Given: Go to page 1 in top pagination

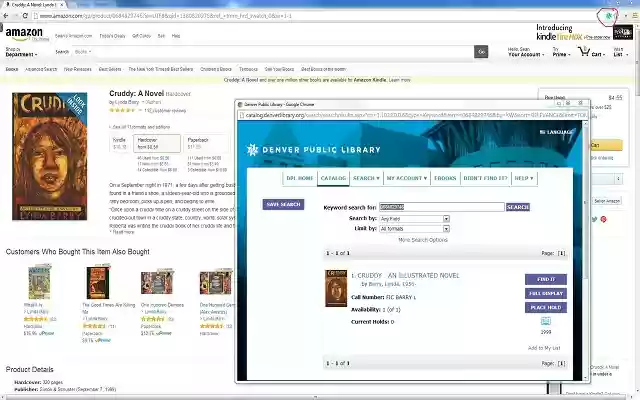Looking at the screenshot, I should pos(561,253).
